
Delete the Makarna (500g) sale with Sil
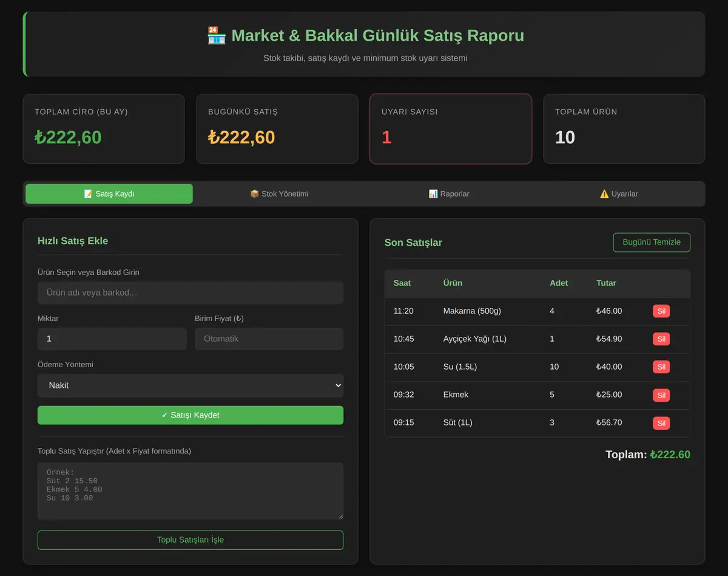click(661, 311)
